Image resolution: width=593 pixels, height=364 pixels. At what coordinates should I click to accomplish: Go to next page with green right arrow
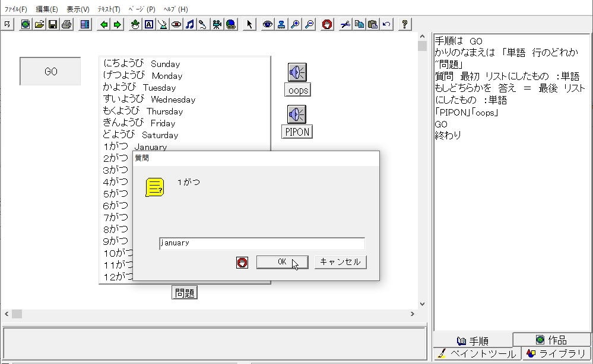(x=118, y=24)
